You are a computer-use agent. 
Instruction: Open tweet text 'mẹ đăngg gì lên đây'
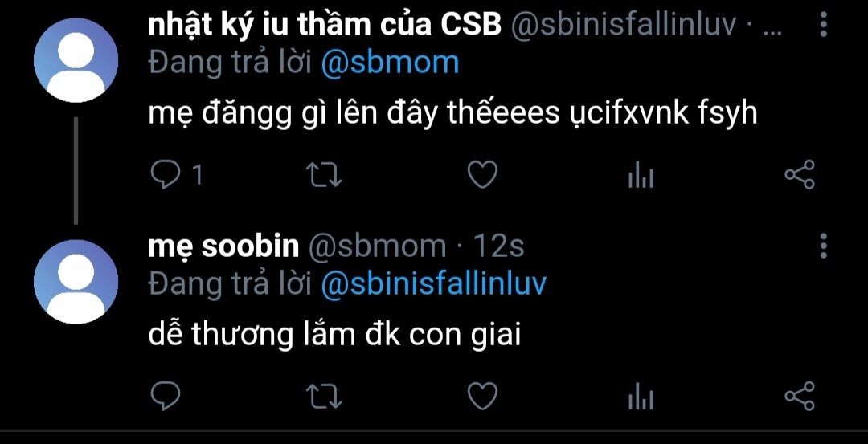pyautogui.click(x=294, y=114)
